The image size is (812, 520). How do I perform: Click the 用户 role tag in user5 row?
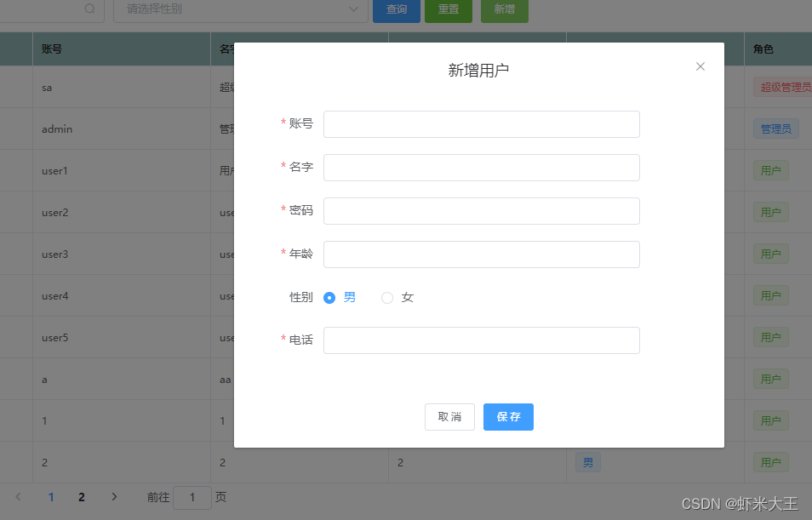click(771, 338)
